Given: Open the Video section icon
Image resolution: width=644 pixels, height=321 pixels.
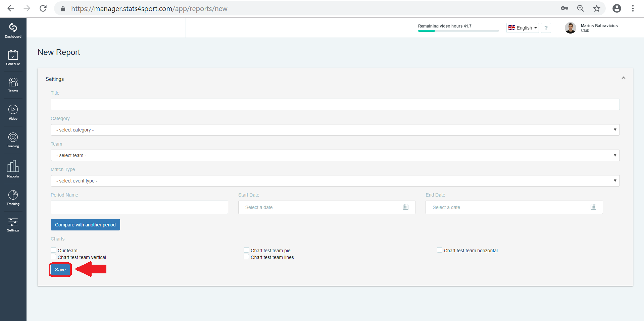Looking at the screenshot, I should tap(13, 110).
